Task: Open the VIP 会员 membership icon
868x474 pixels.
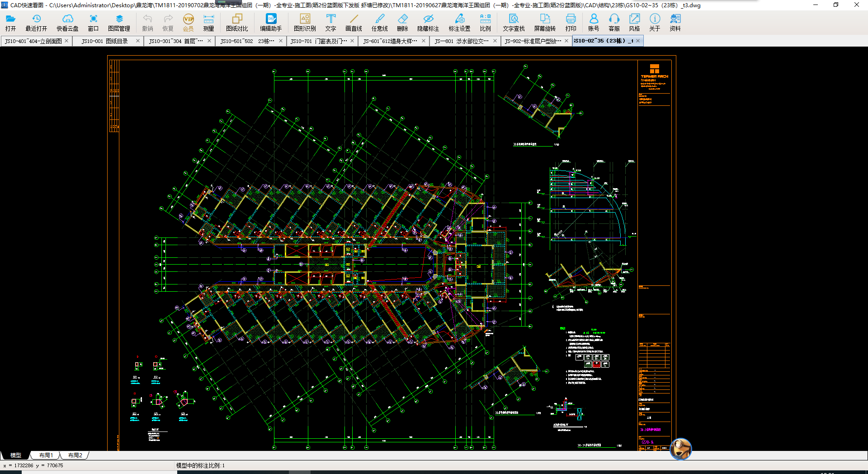Action: tap(188, 23)
